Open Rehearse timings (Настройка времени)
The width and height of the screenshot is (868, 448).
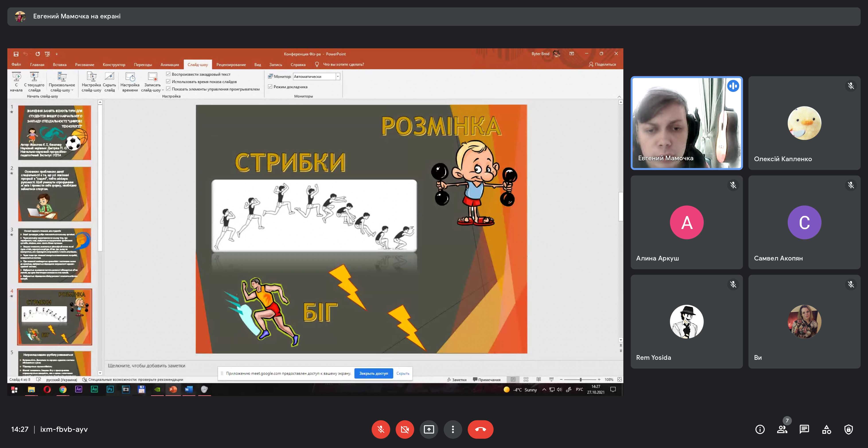(x=130, y=82)
